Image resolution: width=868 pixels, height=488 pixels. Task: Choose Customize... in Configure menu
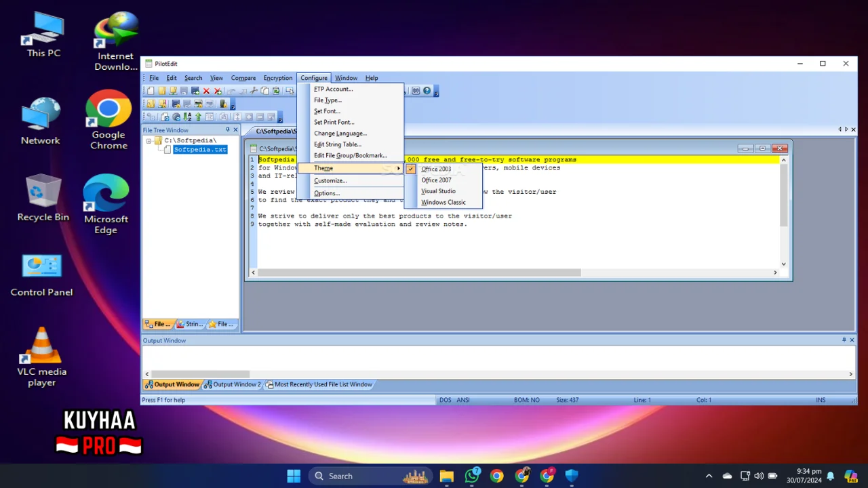351,180
